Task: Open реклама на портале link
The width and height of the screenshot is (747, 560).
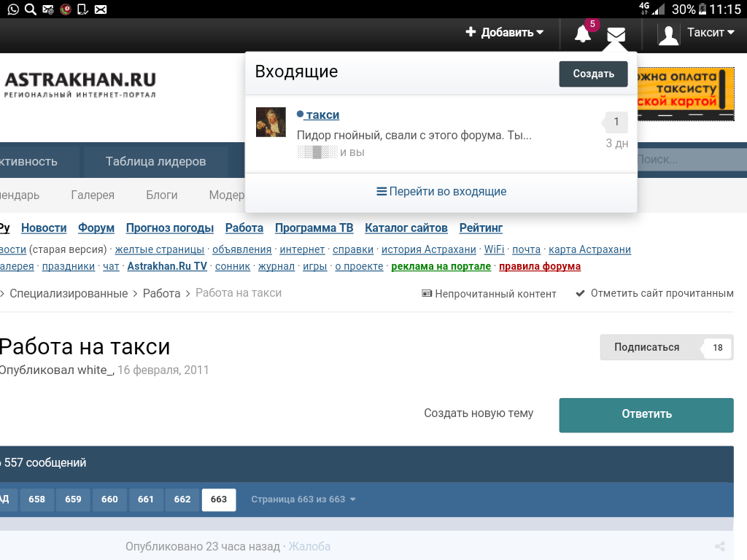Action: [441, 266]
